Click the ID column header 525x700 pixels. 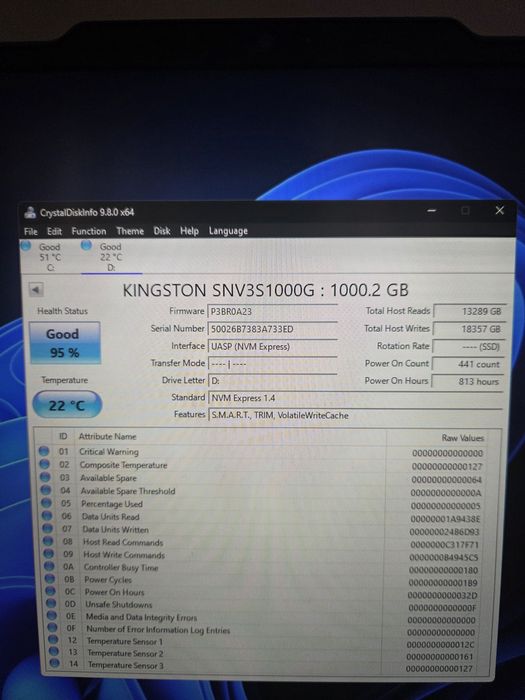pos(63,436)
